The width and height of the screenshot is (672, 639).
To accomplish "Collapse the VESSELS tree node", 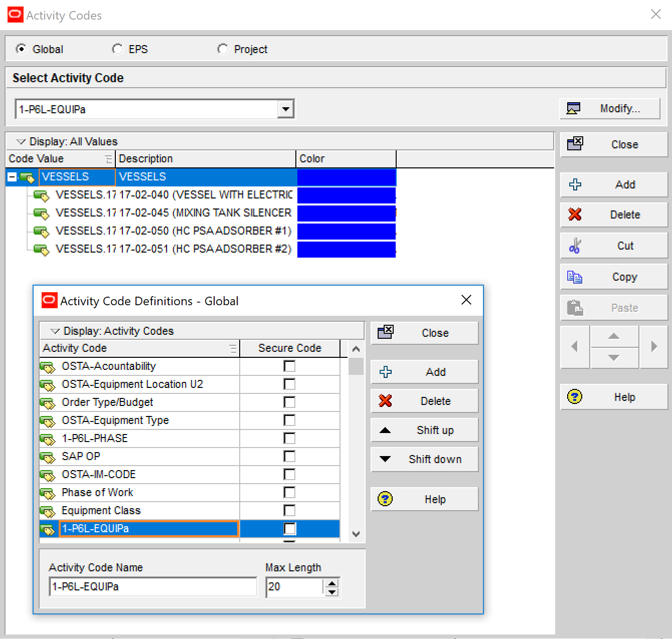I will pyautogui.click(x=12, y=177).
